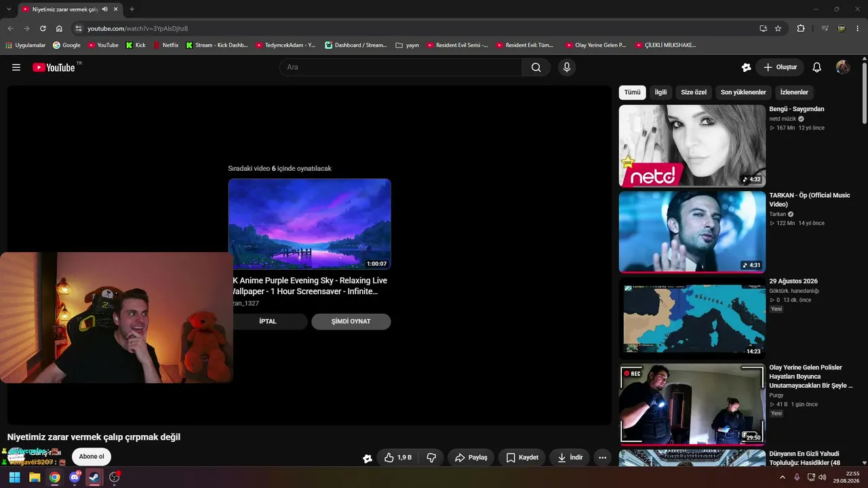Open more actions for the video
The width and height of the screenshot is (868, 488).
602,457
